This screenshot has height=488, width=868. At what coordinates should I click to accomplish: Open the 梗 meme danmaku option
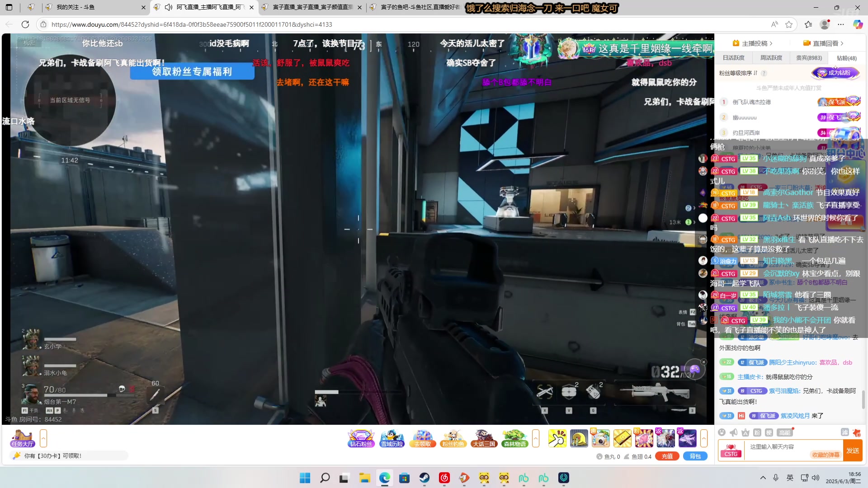pyautogui.click(x=769, y=432)
